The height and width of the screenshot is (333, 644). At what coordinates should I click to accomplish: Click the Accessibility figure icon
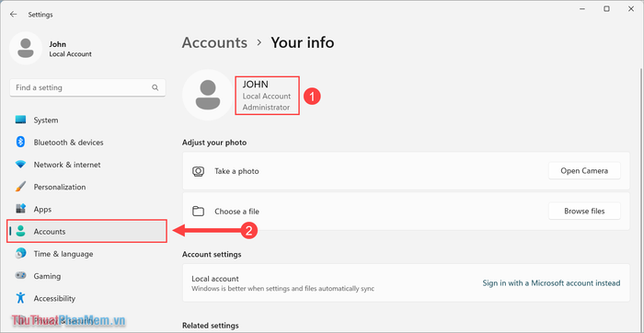click(20, 298)
